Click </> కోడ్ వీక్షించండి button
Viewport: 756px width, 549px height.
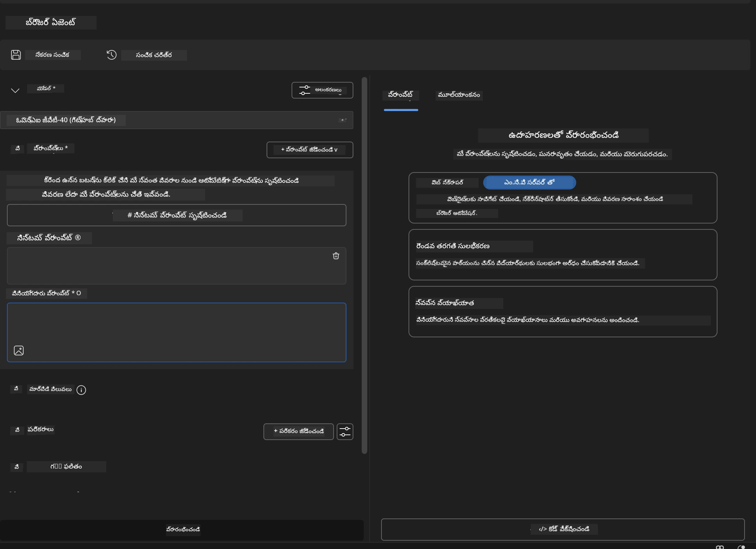pos(563,529)
